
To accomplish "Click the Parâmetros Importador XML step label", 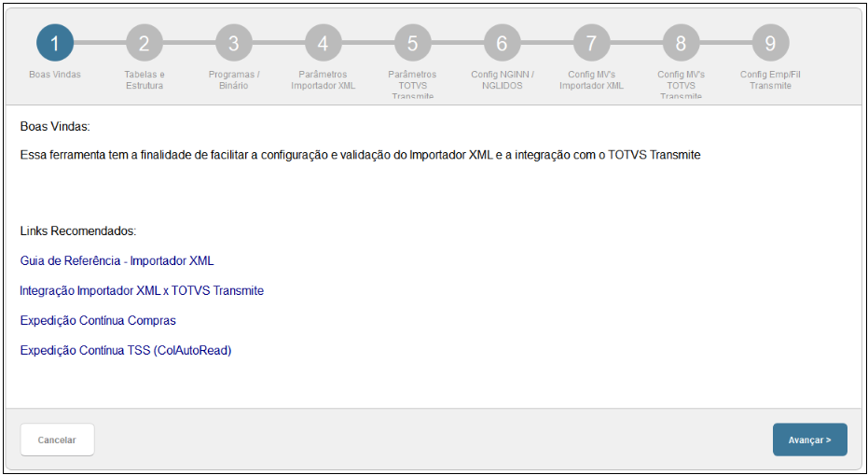I will point(324,80).
